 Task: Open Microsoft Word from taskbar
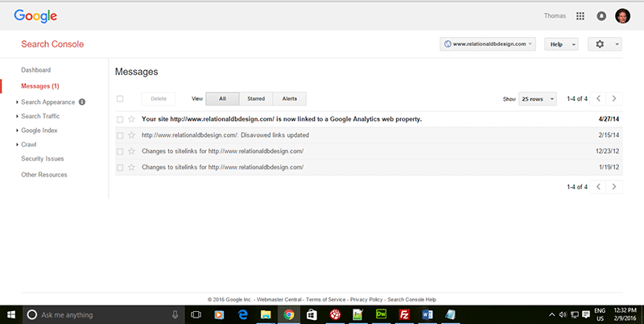(x=427, y=315)
